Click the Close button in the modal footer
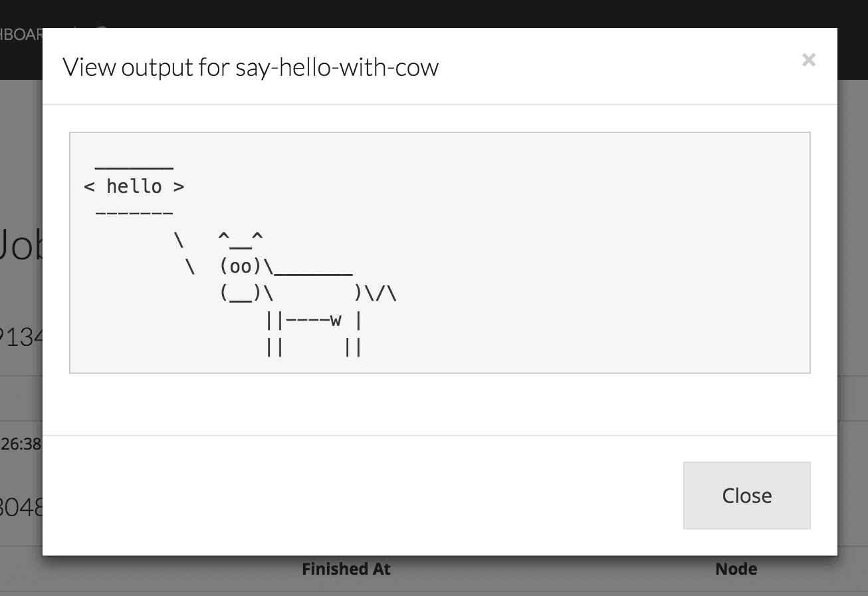868x596 pixels. [746, 496]
